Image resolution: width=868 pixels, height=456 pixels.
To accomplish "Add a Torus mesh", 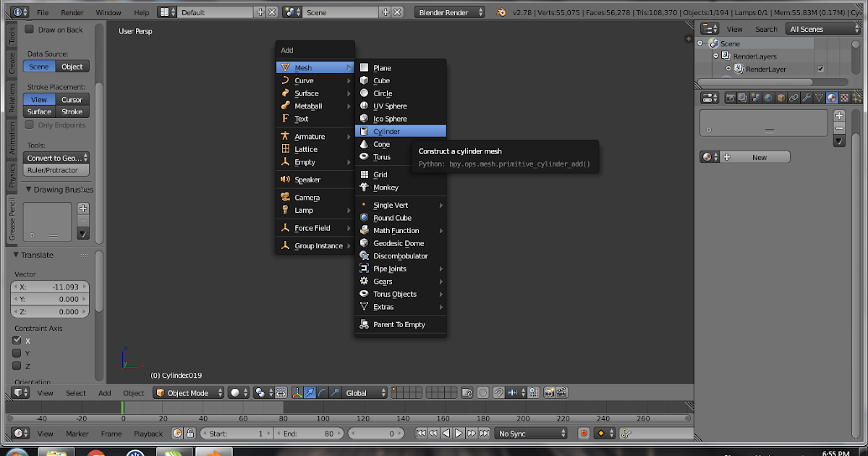I will click(400, 156).
